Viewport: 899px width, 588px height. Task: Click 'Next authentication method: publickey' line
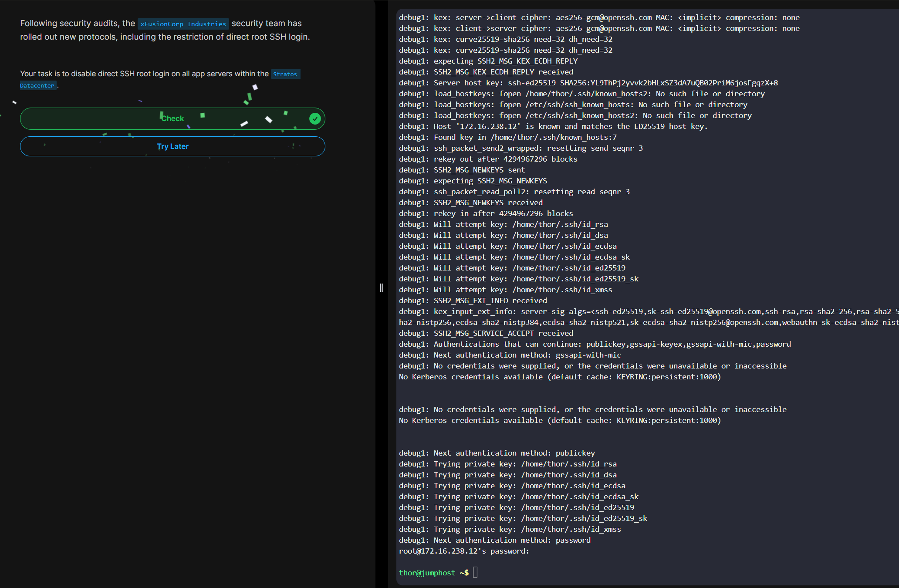tap(497, 453)
